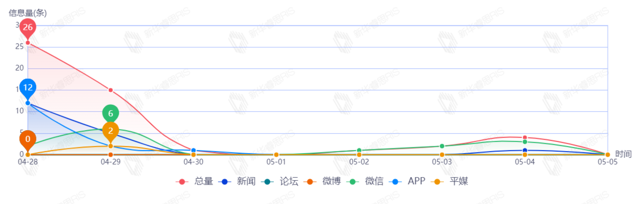Viewport: 644px width, 204px height.
Task: Click the yellow point at 05-05
Action: pos(608,155)
